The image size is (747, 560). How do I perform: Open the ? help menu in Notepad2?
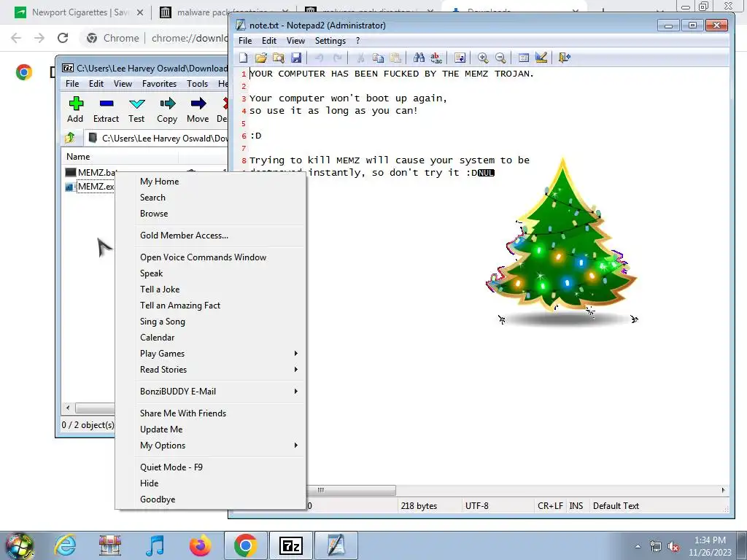(x=357, y=41)
